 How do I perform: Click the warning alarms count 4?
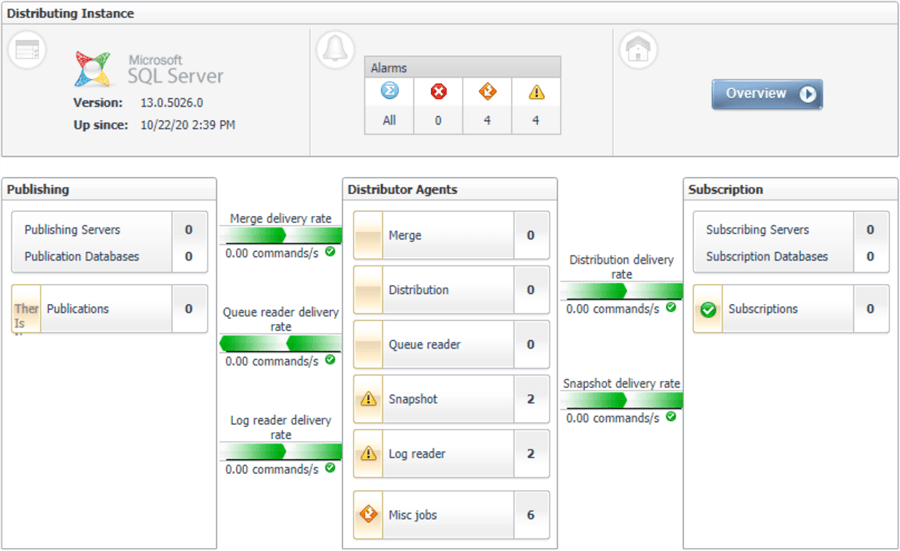(x=536, y=121)
